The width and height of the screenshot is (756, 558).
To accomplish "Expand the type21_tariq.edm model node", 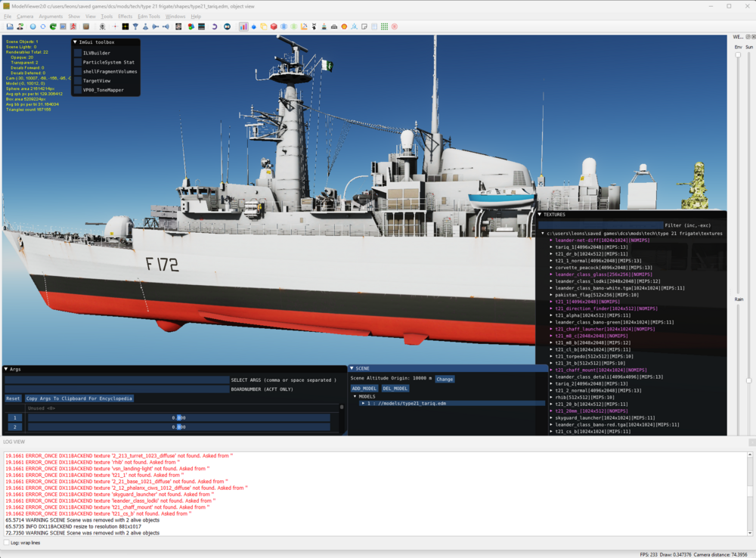I will click(x=362, y=404).
